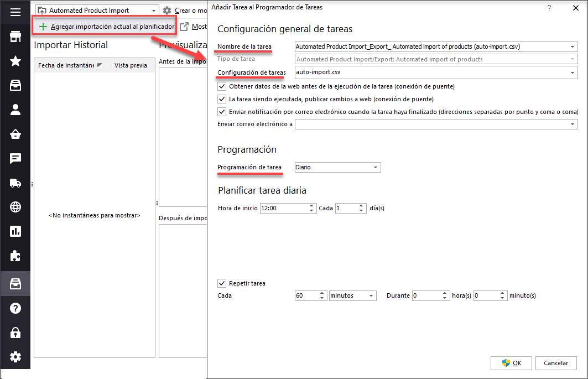Click the dialog help question mark
The width and height of the screenshot is (588, 379).
click(x=549, y=8)
